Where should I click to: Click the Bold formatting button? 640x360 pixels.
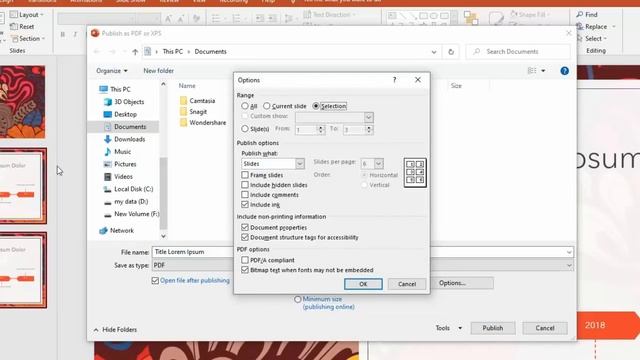tap(63, 35)
